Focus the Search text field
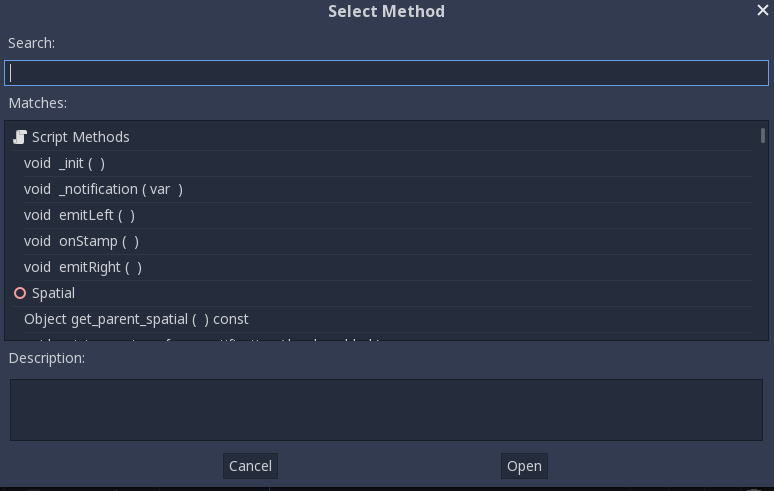This screenshot has width=774, height=491. pyautogui.click(x=387, y=73)
